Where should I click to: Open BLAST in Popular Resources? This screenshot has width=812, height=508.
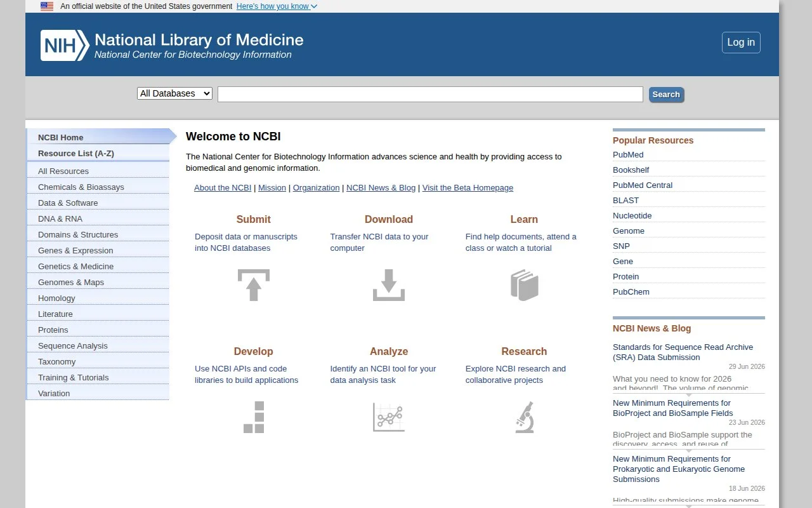626,200
